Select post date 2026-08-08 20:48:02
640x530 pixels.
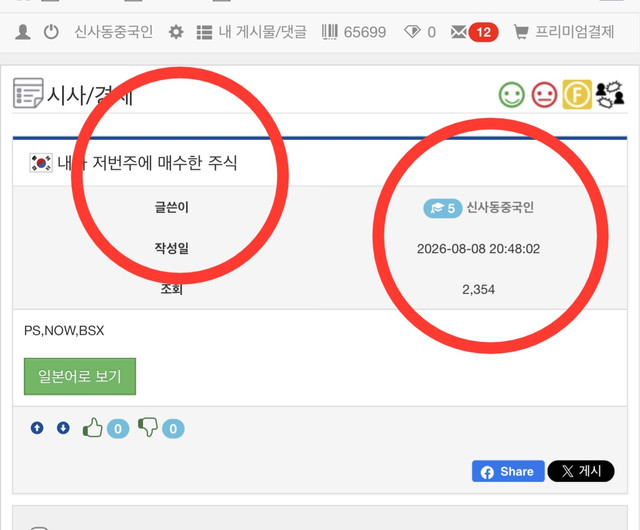[478, 249]
